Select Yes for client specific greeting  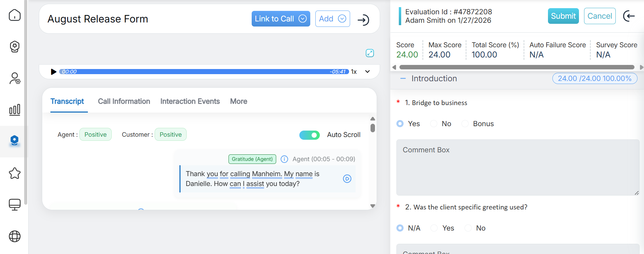click(434, 228)
